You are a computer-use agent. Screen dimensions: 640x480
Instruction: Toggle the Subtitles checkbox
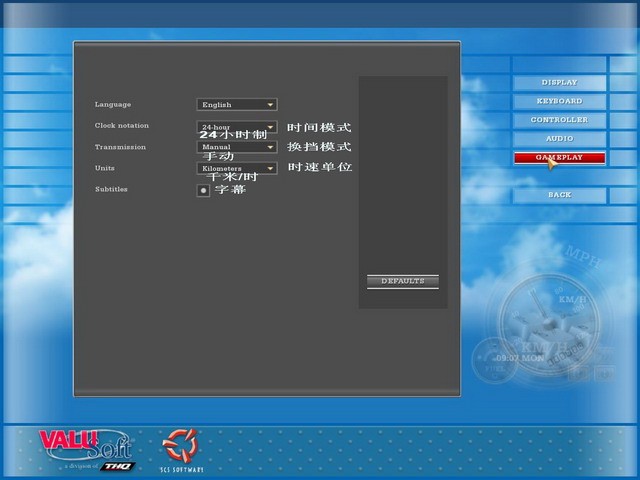point(204,190)
